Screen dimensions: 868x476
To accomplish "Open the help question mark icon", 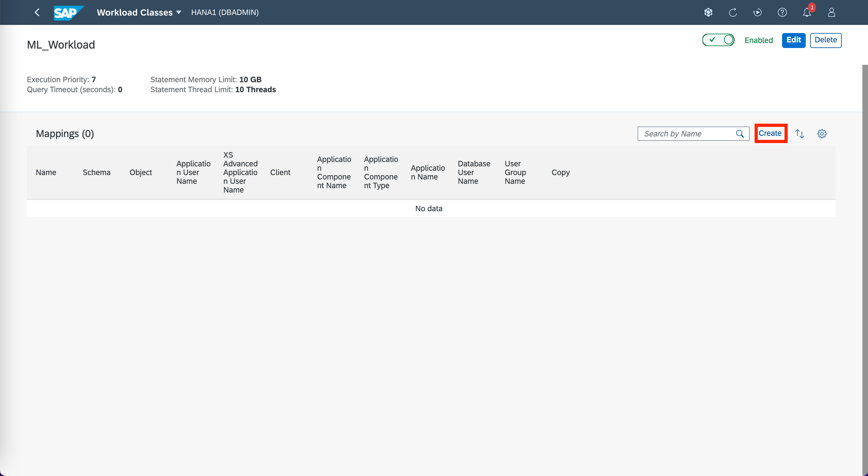I will [x=782, y=12].
